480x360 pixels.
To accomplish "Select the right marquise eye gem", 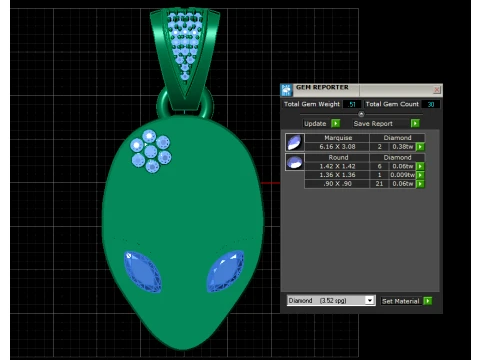I will tap(225, 271).
